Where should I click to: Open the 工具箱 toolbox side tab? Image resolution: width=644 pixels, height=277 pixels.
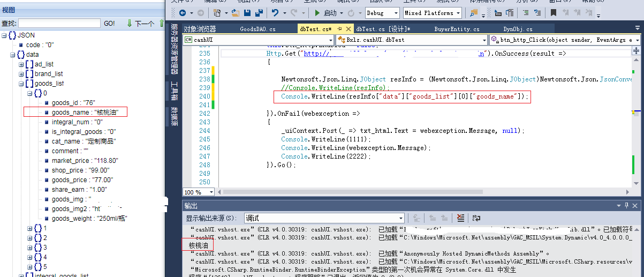[175, 91]
